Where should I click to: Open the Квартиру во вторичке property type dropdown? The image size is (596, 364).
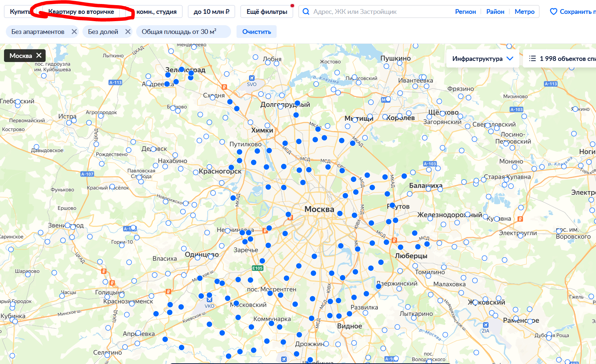point(81,12)
